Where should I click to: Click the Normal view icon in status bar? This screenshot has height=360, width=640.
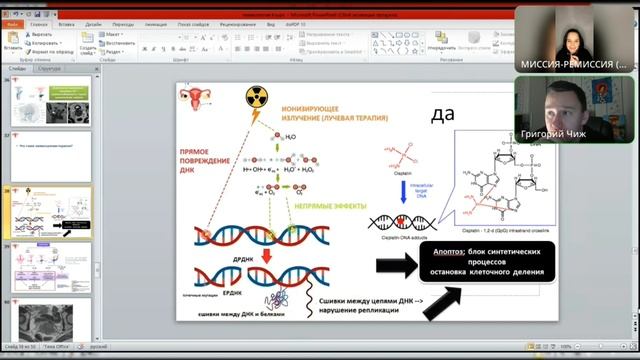pos(531,347)
